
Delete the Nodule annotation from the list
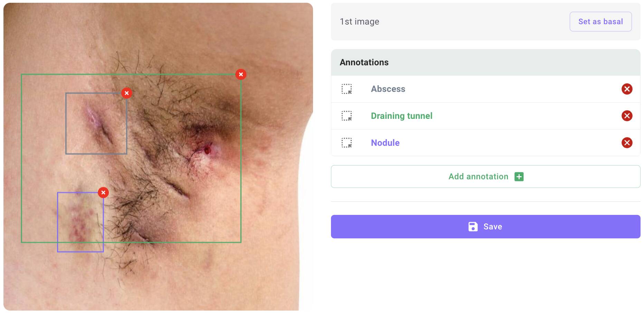coord(627,143)
